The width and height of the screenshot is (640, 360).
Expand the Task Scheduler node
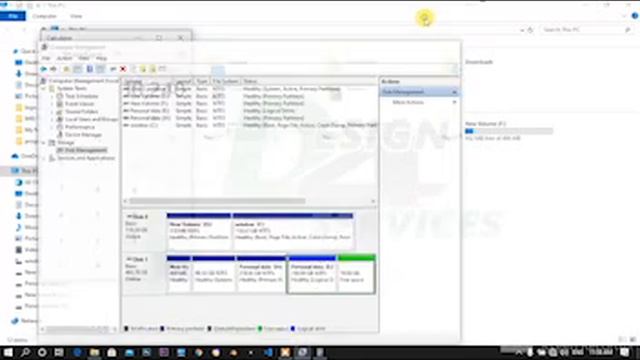[52, 96]
